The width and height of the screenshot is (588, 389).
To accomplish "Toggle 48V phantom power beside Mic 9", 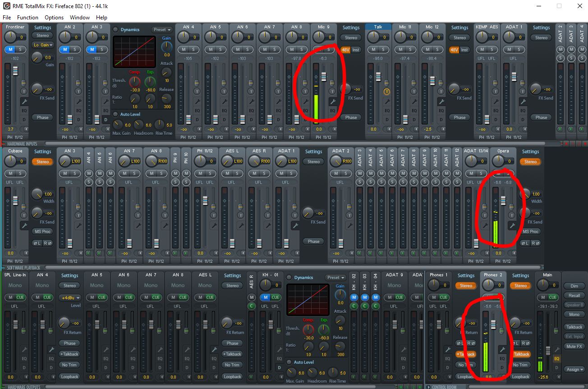I will [345, 50].
